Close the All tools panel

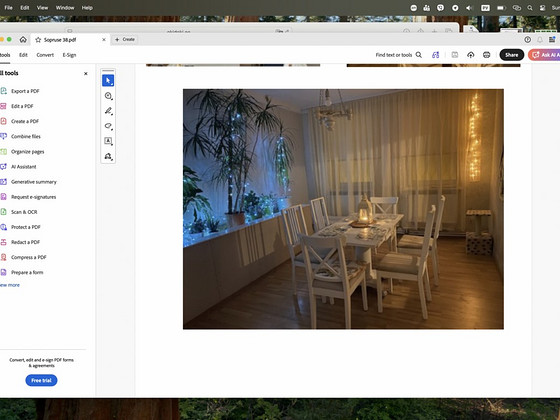click(86, 74)
